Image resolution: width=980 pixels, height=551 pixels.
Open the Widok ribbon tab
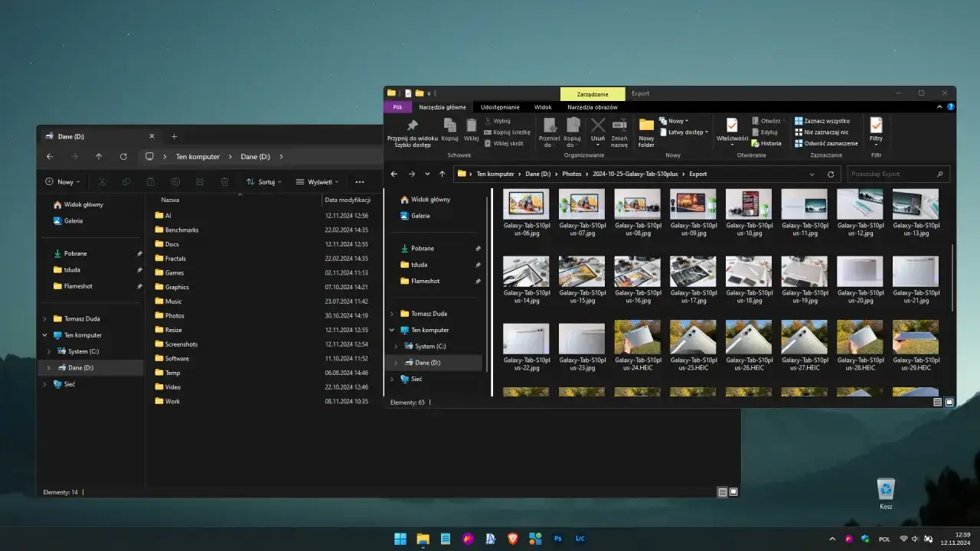543,107
